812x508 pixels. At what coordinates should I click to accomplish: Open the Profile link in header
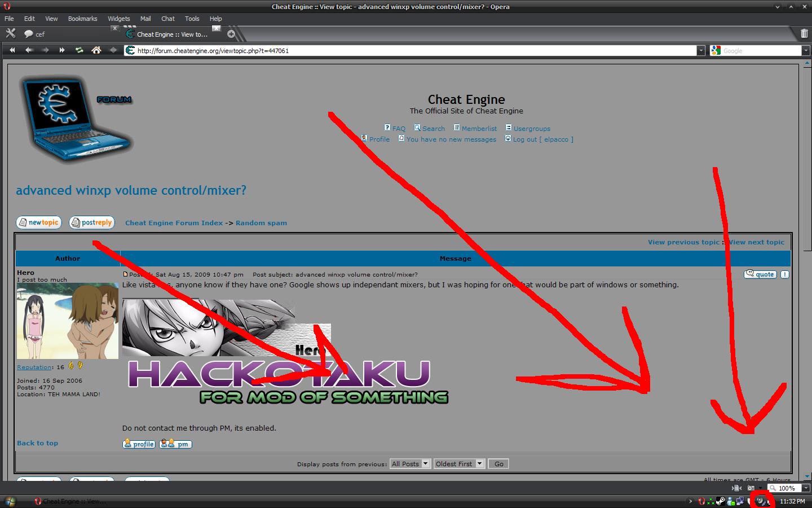tap(379, 139)
